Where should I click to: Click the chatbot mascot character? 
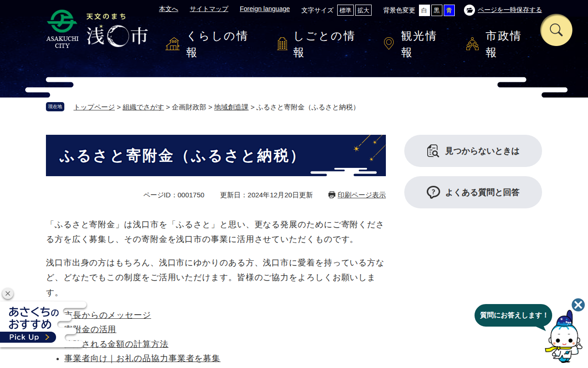pos(564,337)
